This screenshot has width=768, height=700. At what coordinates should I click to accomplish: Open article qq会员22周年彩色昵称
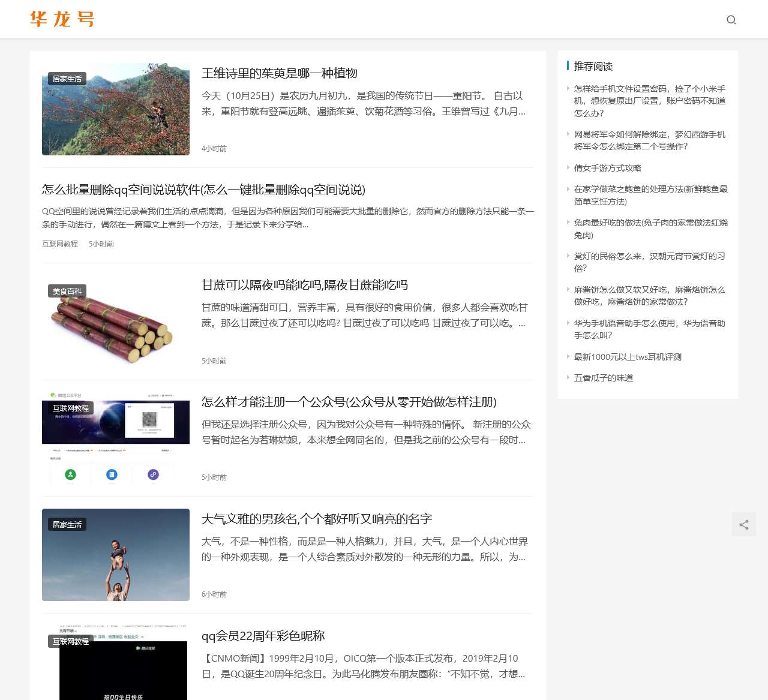[263, 636]
